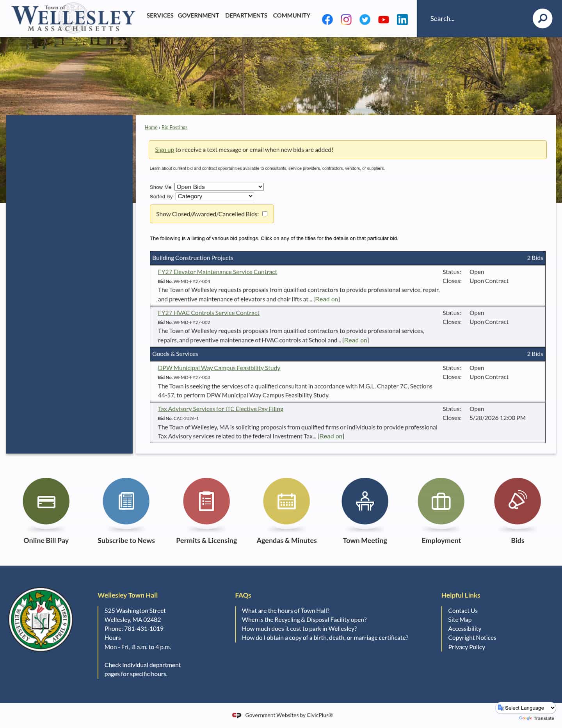The width and height of the screenshot is (562, 728).
Task: Click the Permits & Licensing clipboard icon
Action: [x=206, y=501]
